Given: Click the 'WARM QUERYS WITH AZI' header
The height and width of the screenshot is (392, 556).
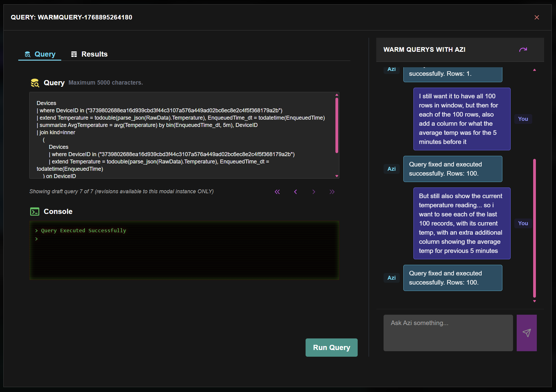Looking at the screenshot, I should [424, 50].
